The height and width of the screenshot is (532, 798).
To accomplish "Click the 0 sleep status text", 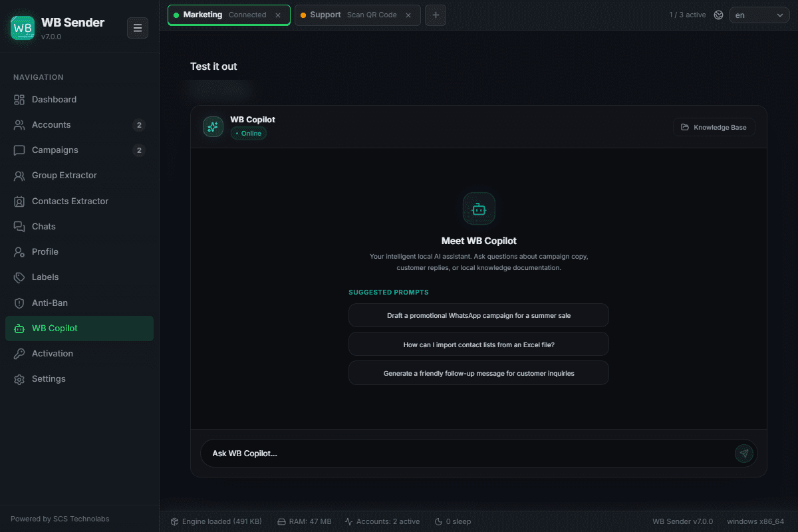I will (458, 521).
